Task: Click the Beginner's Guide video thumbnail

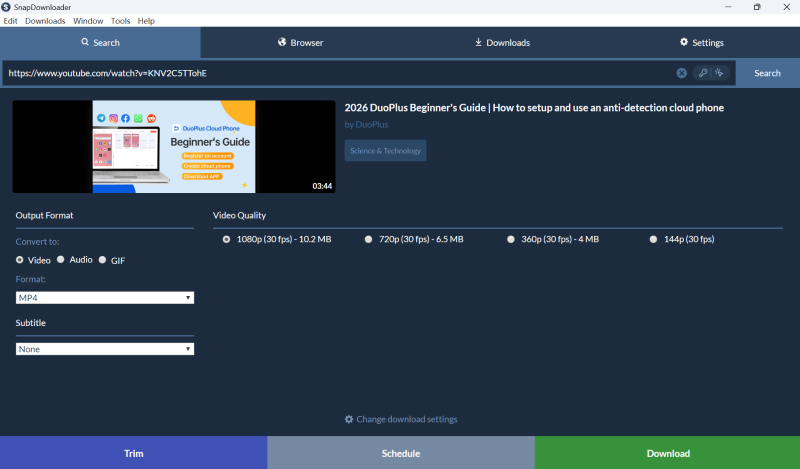Action: tap(174, 146)
